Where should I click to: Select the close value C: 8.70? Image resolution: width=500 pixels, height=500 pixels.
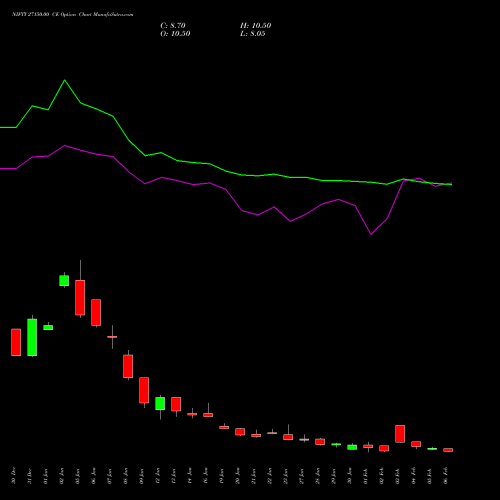(x=173, y=26)
